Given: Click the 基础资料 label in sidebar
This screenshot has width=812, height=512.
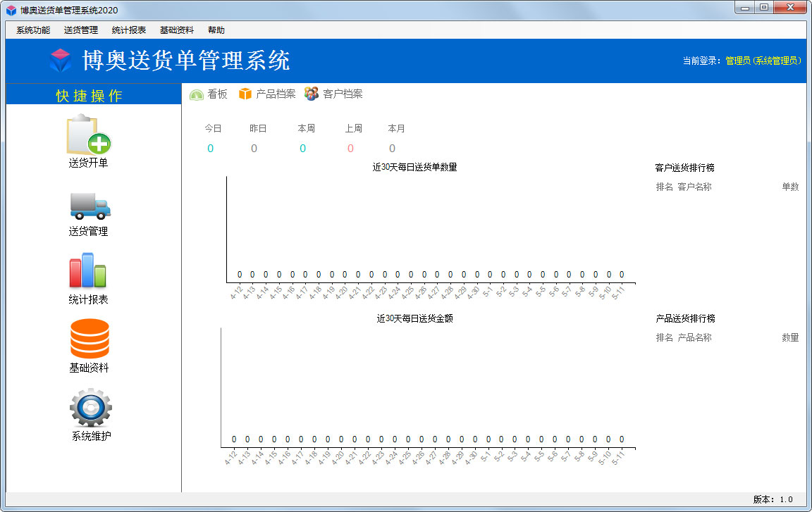Looking at the screenshot, I should coord(89,368).
